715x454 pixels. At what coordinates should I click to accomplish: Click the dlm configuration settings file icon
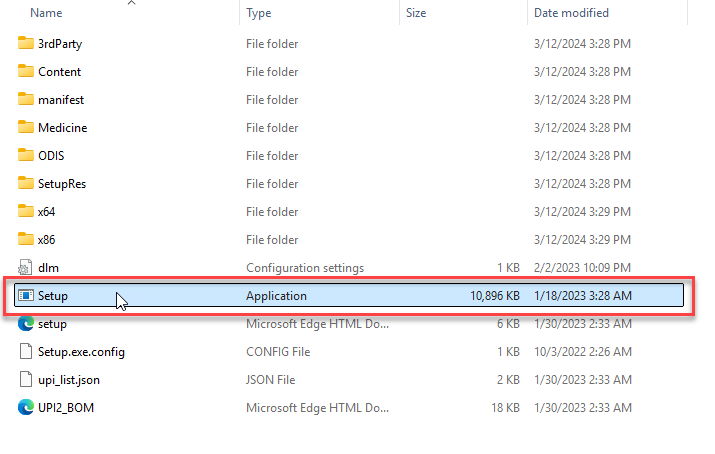coord(26,268)
